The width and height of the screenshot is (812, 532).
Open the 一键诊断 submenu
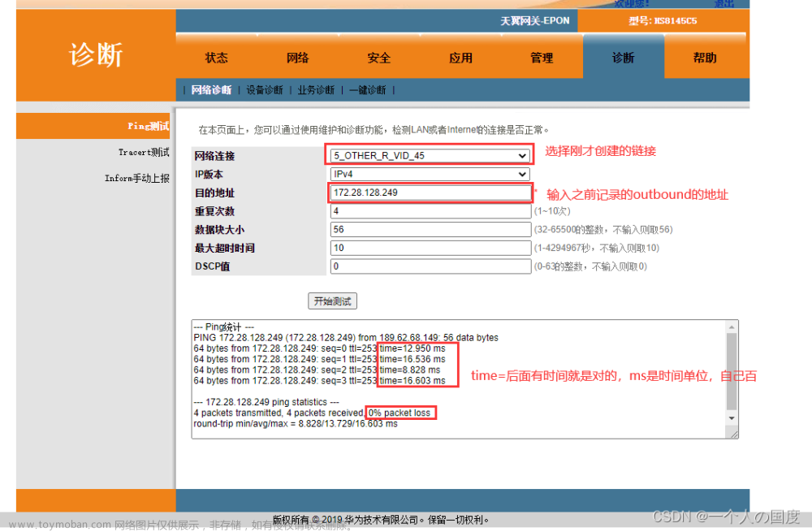point(367,89)
